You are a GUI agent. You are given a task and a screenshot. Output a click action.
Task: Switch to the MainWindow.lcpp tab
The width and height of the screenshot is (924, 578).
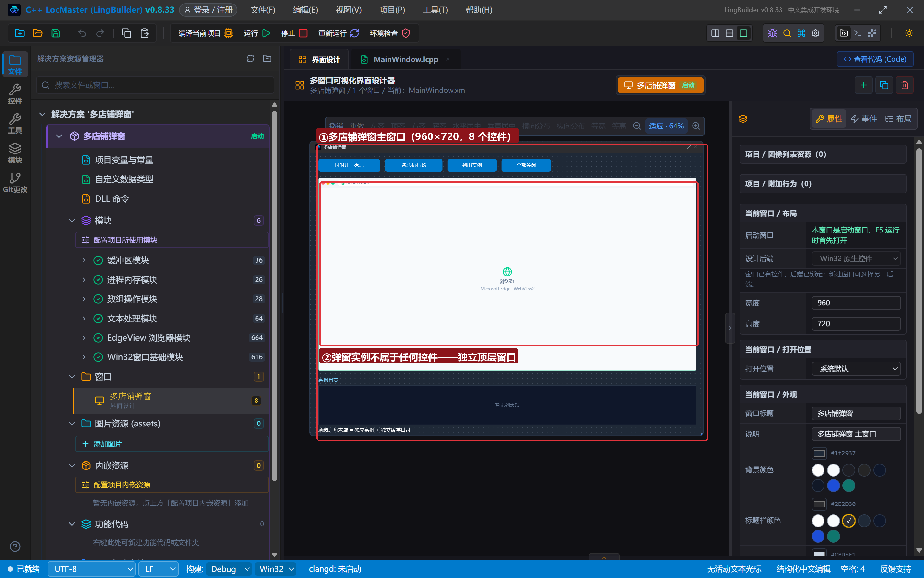pyautogui.click(x=405, y=59)
